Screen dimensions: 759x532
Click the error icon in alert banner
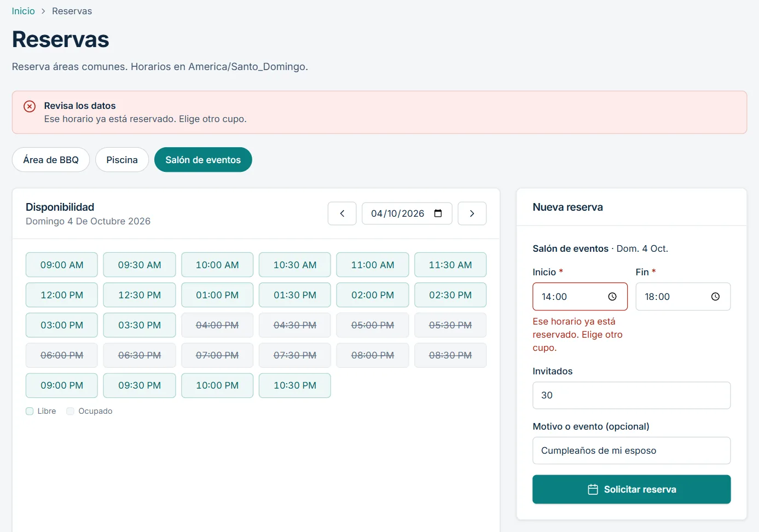[30, 106]
